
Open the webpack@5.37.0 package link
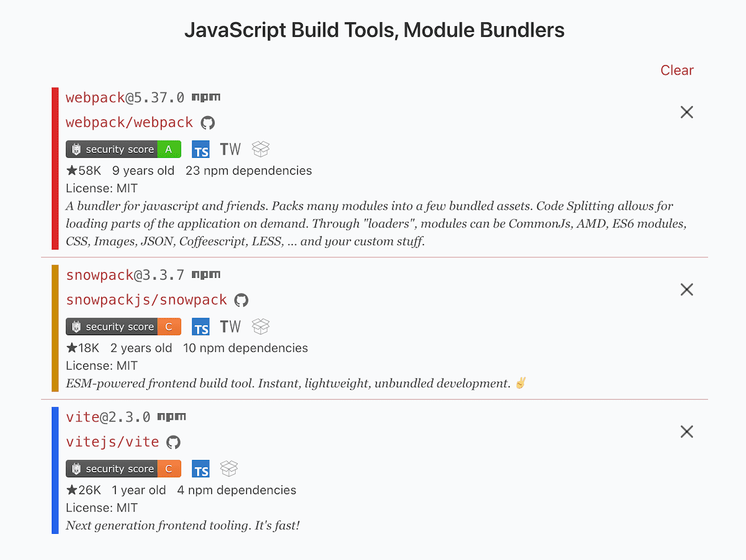point(125,98)
